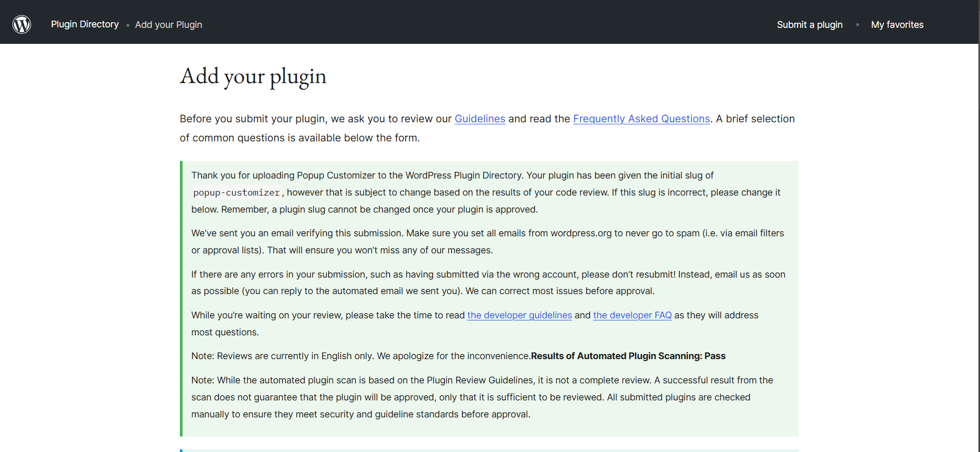Open the Guidelines link
The width and height of the screenshot is (980, 452).
(480, 119)
